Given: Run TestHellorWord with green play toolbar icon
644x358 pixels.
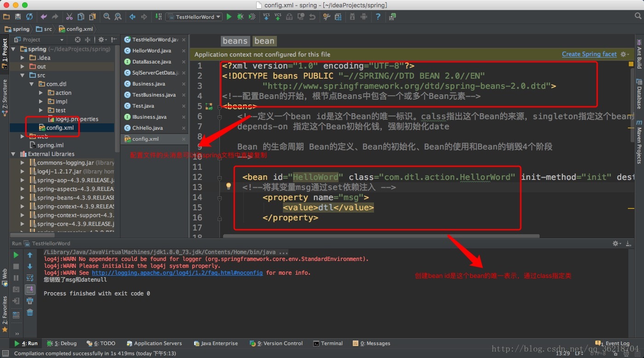Looking at the screenshot, I should point(229,17).
